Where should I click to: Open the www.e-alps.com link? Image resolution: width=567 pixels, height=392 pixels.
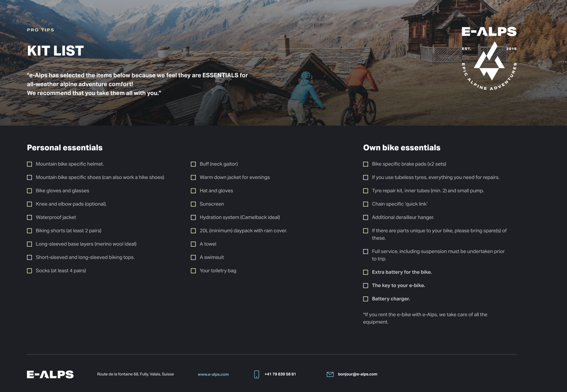pyautogui.click(x=213, y=374)
